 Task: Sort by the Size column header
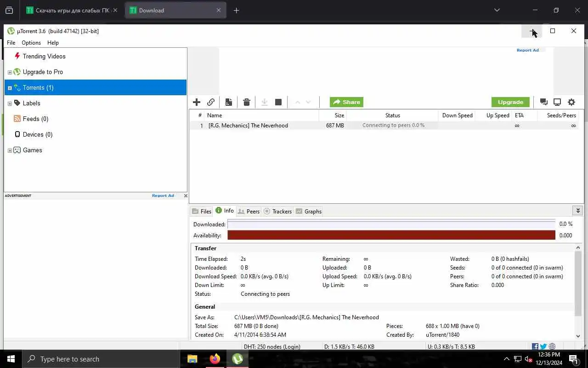[333, 115]
